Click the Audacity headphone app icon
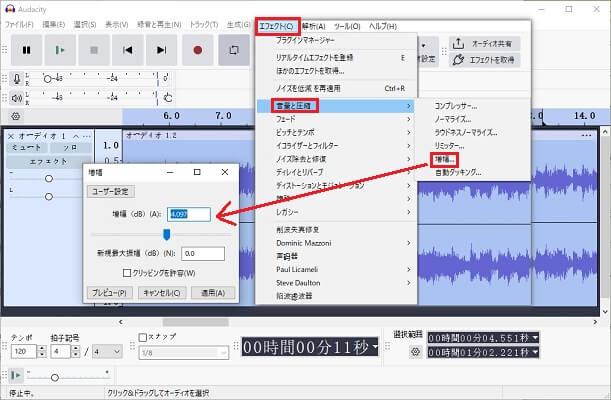611x400 pixels. click(10, 9)
